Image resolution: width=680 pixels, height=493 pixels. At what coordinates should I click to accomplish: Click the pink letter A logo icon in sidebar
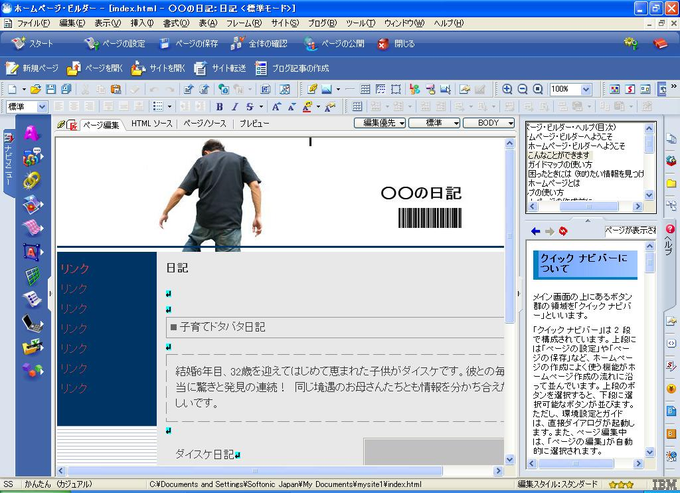point(31,133)
